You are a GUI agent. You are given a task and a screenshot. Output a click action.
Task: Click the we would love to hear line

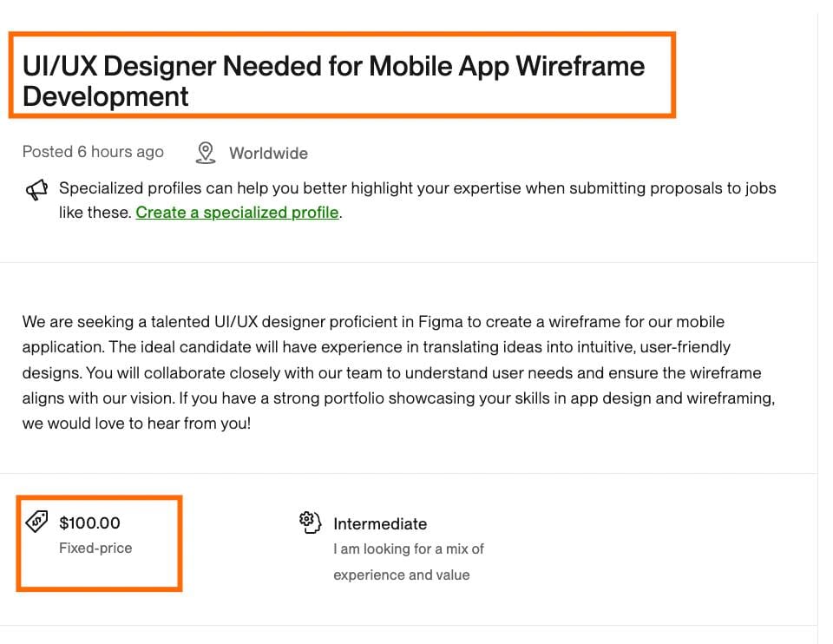point(136,426)
